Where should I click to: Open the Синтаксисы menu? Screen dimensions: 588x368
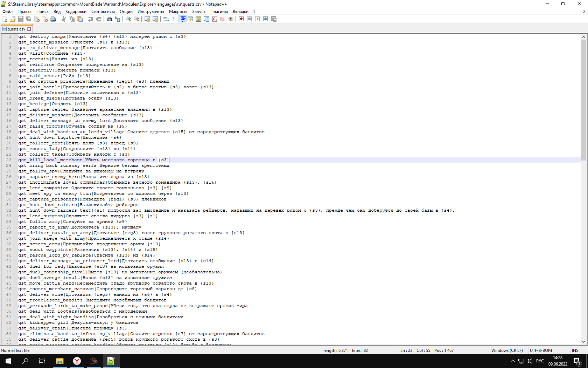(x=103, y=12)
